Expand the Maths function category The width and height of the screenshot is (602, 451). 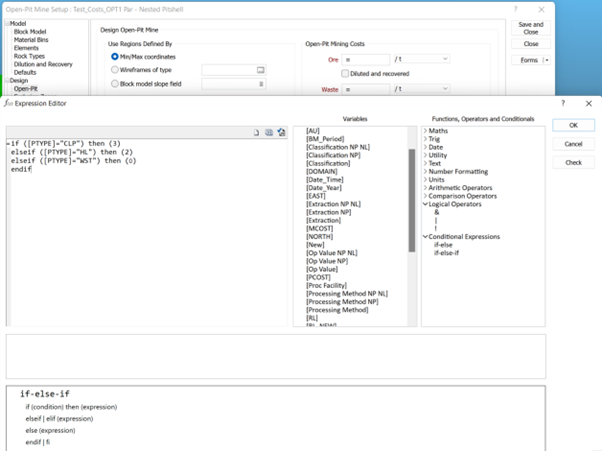[x=439, y=131]
